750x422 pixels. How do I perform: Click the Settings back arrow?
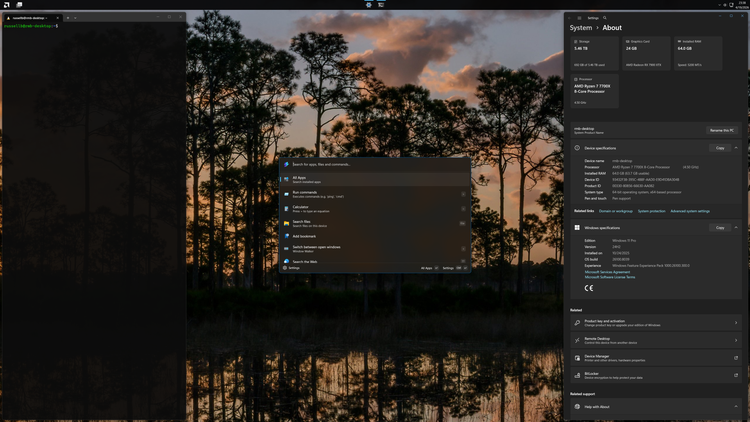570,18
